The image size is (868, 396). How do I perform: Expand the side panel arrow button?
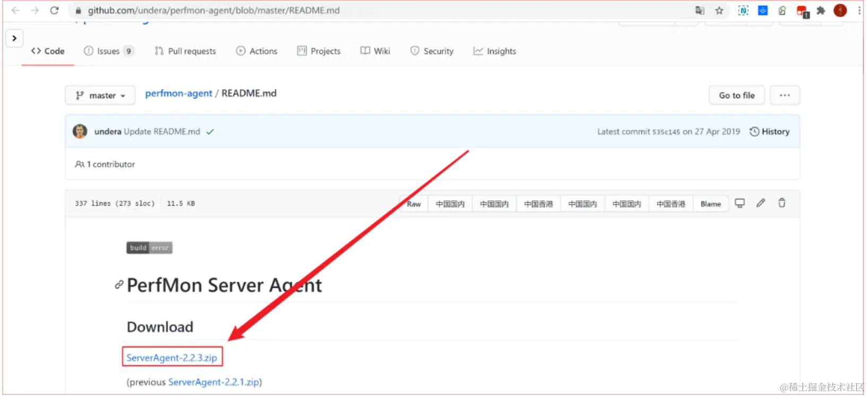[14, 38]
